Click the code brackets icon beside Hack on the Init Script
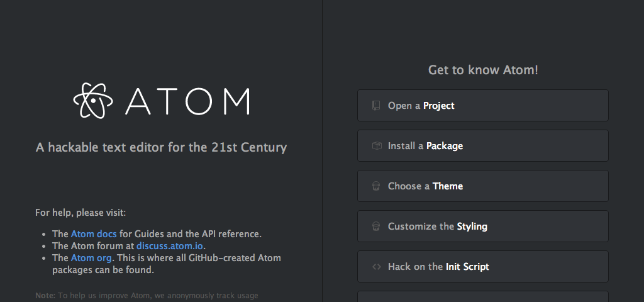The width and height of the screenshot is (644, 302). tap(377, 267)
